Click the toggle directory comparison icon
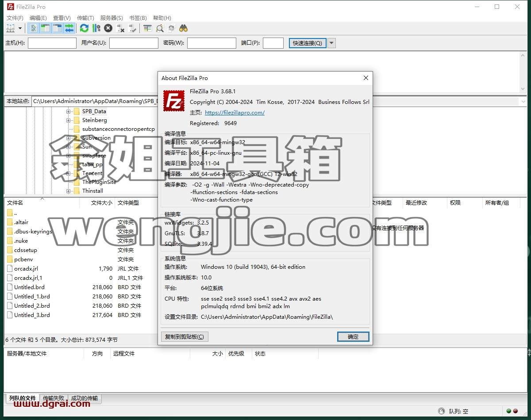Viewport: 531px width, 420px height. [160, 28]
